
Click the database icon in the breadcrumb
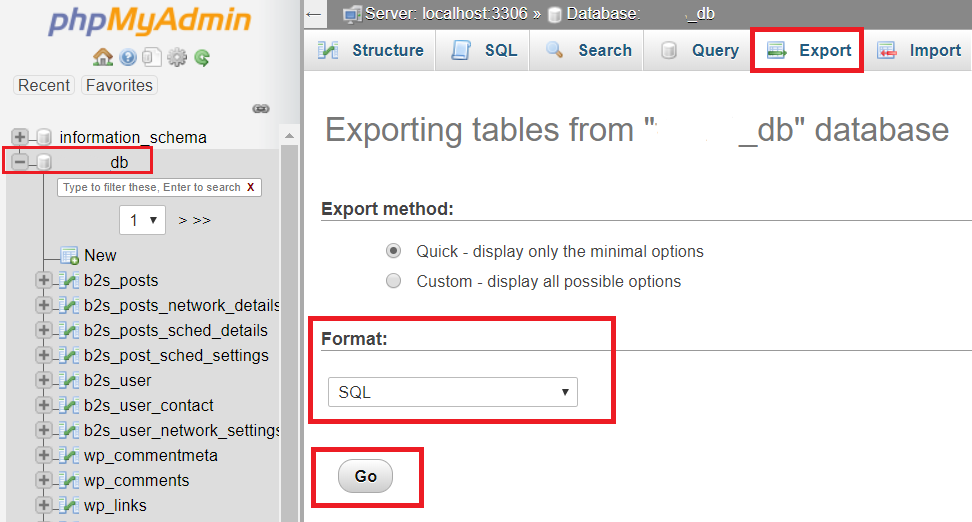pyautogui.click(x=555, y=14)
